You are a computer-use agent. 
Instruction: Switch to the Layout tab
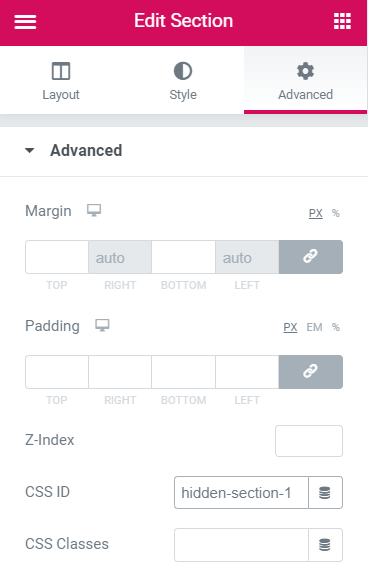click(x=61, y=81)
